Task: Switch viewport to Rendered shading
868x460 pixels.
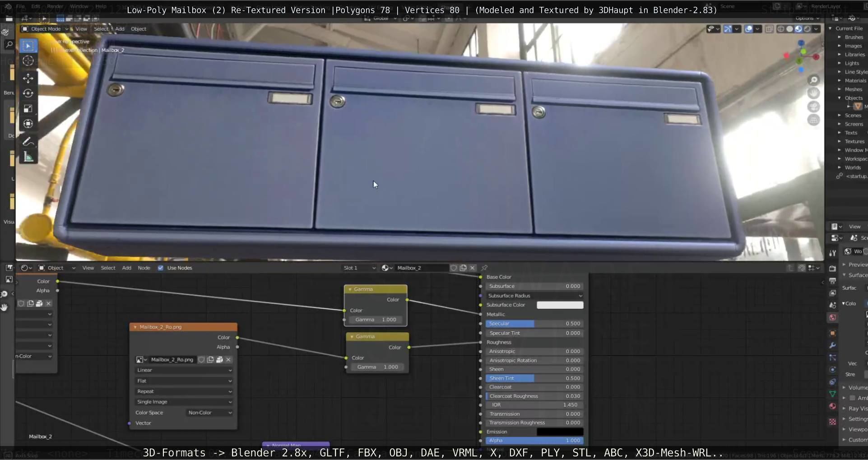Action: tap(808, 29)
